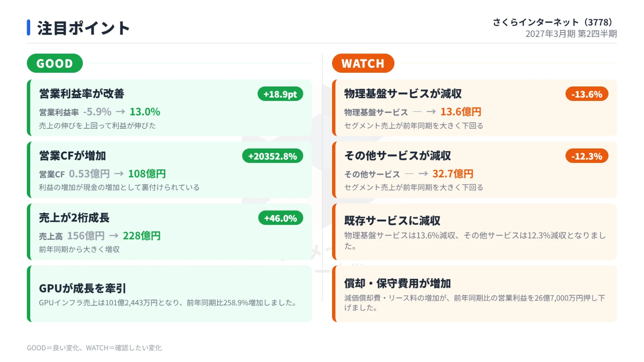
Task: Select the -12.3% orange badge
Action: (587, 156)
